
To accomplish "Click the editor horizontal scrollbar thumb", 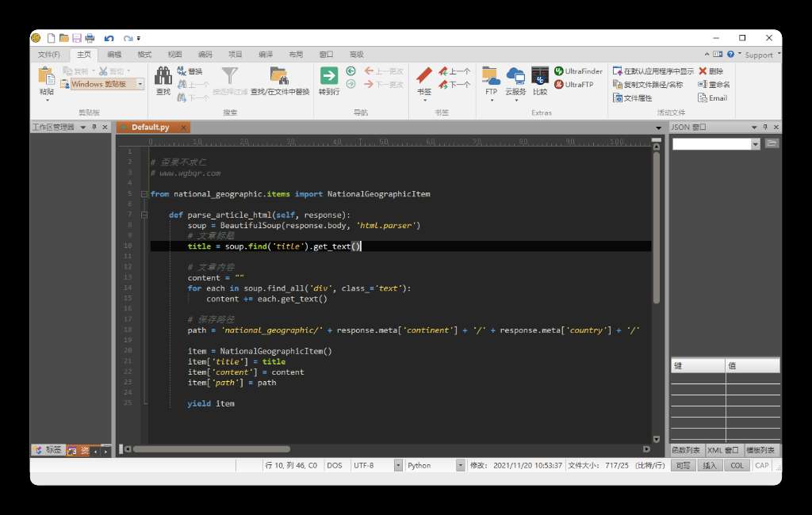I will click(211, 449).
